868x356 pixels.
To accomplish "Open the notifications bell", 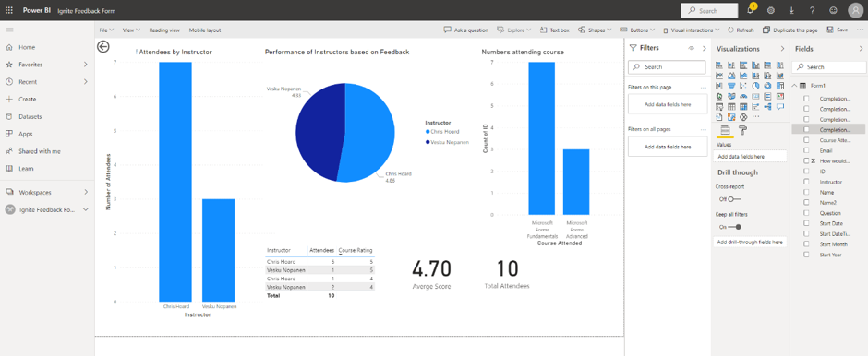I will coord(751,10).
